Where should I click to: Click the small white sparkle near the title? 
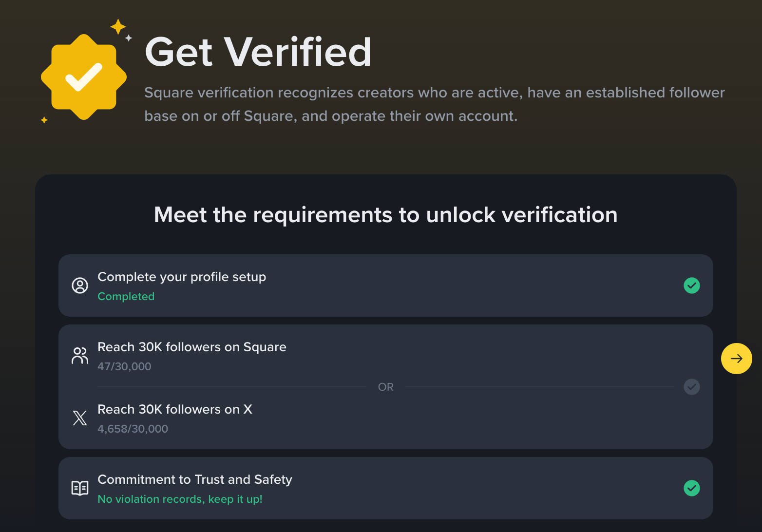[x=129, y=38]
